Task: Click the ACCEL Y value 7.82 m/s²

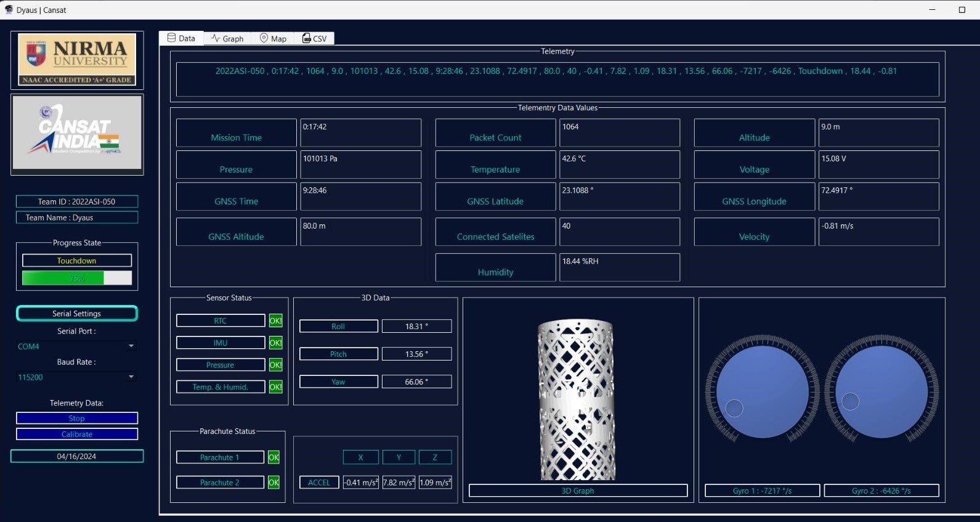Action: (399, 483)
